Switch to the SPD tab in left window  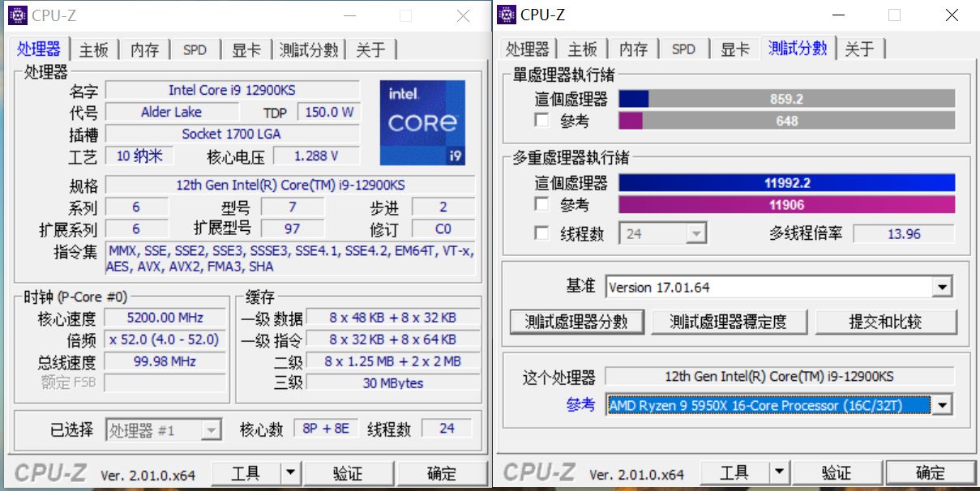click(194, 49)
